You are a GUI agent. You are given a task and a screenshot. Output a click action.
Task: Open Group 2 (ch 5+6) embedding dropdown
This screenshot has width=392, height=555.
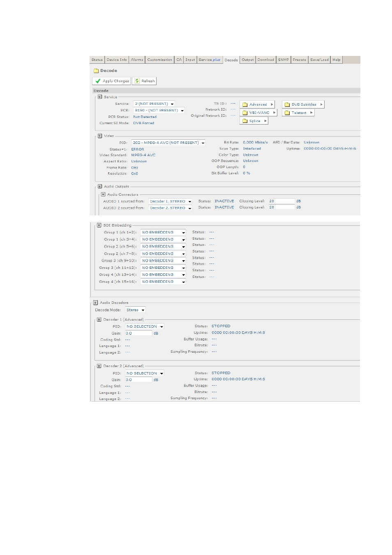(163, 247)
